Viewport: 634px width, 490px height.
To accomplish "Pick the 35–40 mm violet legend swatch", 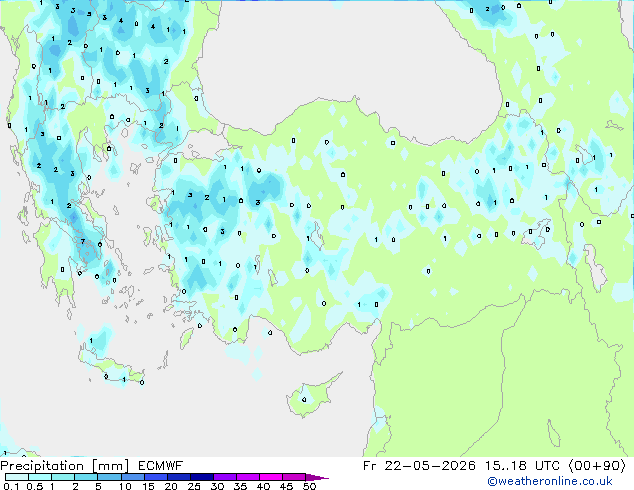I will 248,477.
